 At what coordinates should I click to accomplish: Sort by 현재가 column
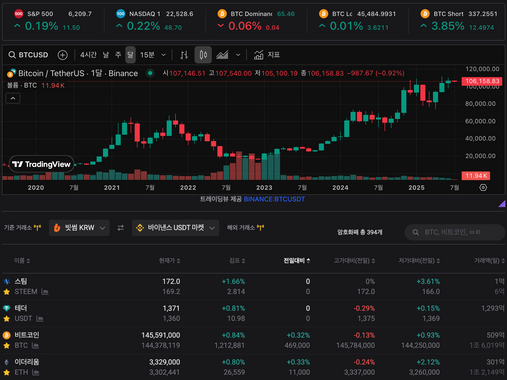coord(170,260)
